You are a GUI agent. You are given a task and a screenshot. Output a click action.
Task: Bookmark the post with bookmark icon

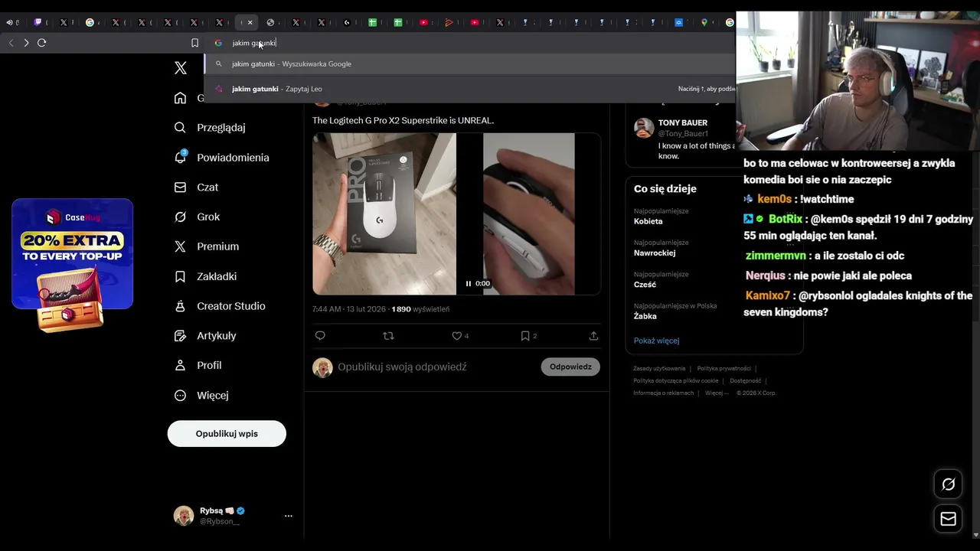pos(525,336)
